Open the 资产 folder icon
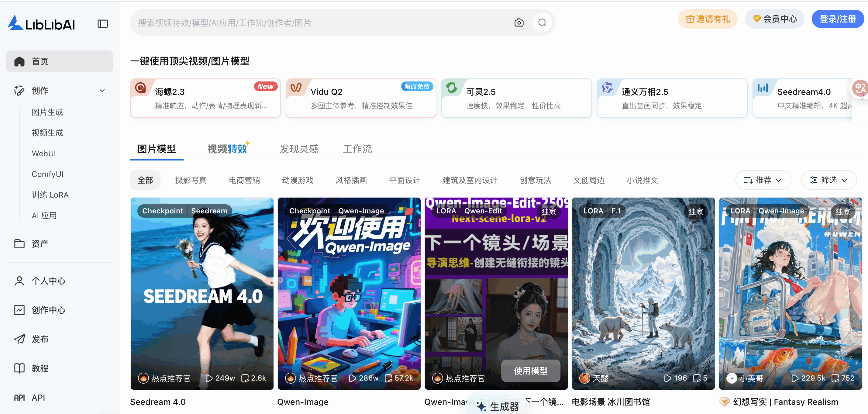868x414 pixels. coord(19,243)
